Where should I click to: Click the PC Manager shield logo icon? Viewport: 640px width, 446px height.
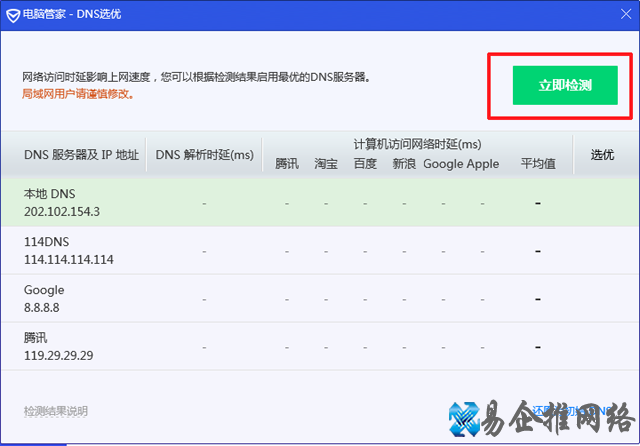tap(13, 15)
